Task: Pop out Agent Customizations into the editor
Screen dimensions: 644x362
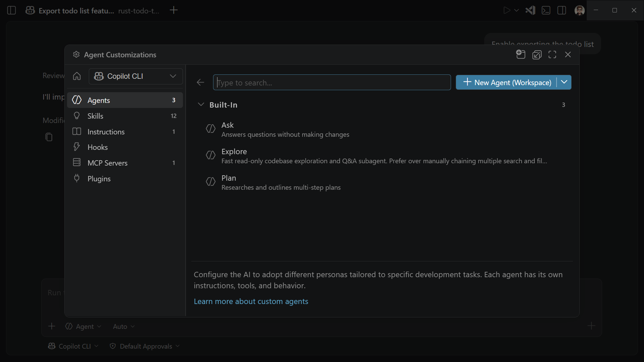Action: (x=536, y=54)
